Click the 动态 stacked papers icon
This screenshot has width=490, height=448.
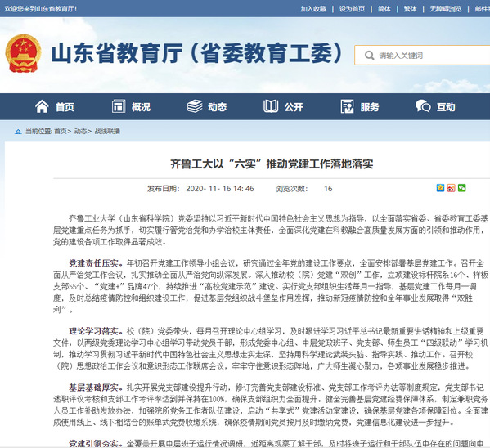tap(195, 106)
